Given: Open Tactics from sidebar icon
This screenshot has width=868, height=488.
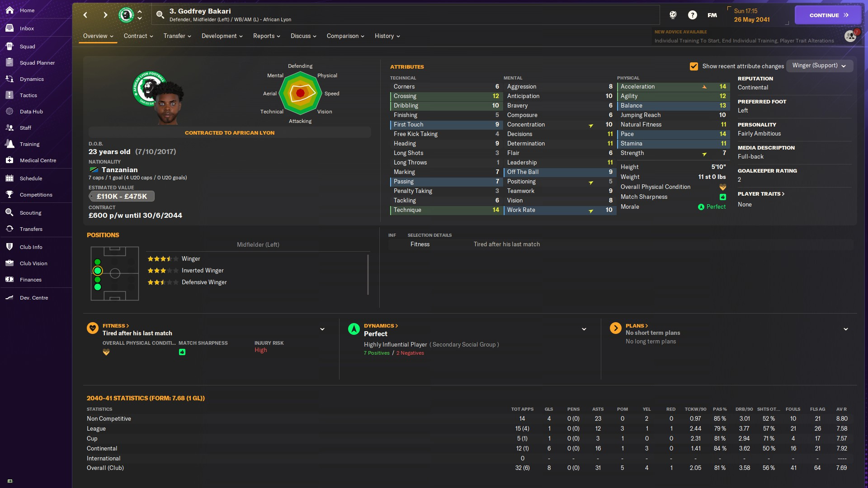Looking at the screenshot, I should tap(9, 95).
